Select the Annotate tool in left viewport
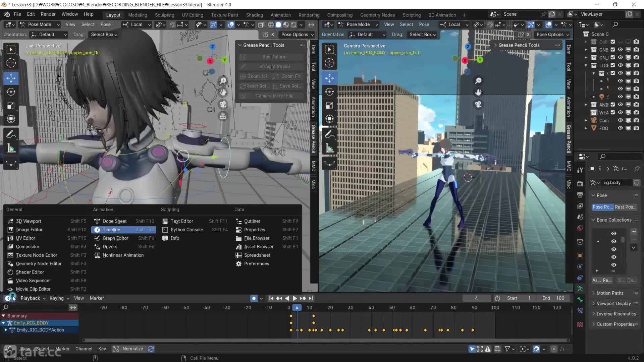644x362 pixels. [x=11, y=134]
